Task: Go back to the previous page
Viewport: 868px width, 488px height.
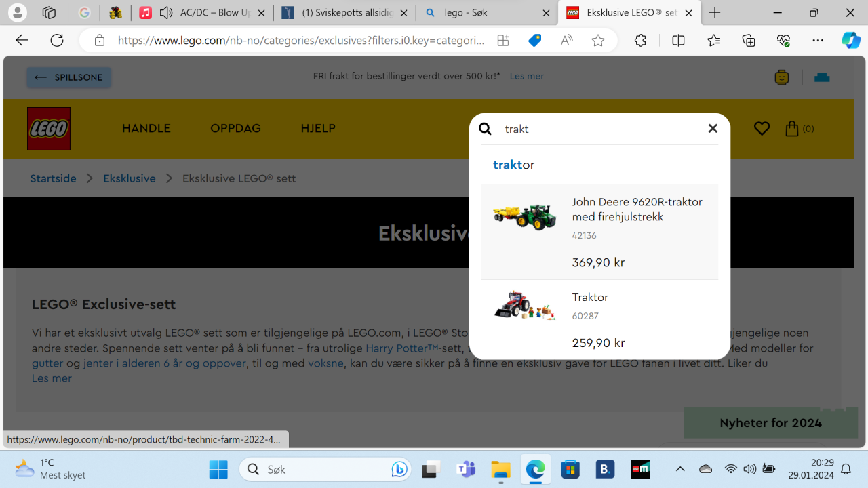Action: [22, 41]
